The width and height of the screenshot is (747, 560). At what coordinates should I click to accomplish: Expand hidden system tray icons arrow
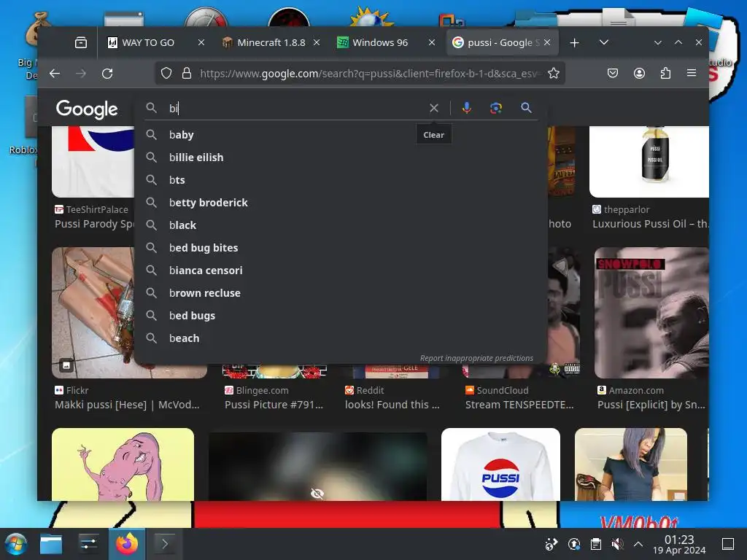638,544
